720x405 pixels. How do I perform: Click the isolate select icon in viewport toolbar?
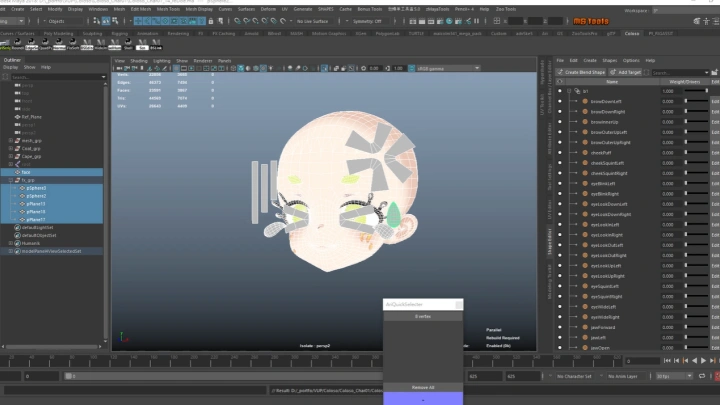point(325,68)
